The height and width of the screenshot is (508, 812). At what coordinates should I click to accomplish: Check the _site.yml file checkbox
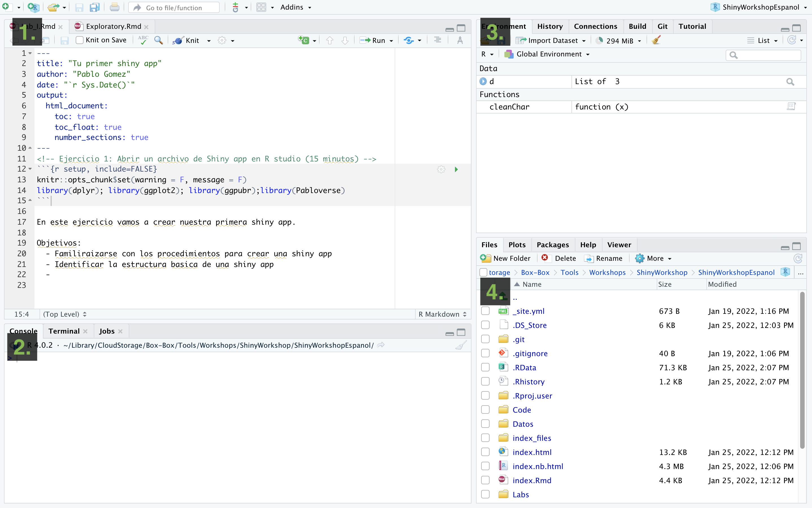(485, 311)
